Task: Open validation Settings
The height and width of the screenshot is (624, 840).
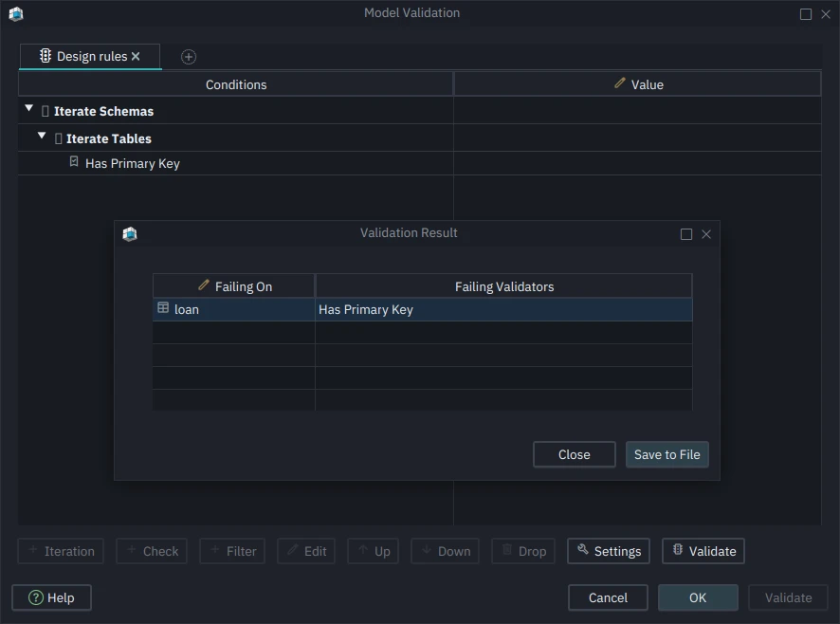Action: (609, 551)
